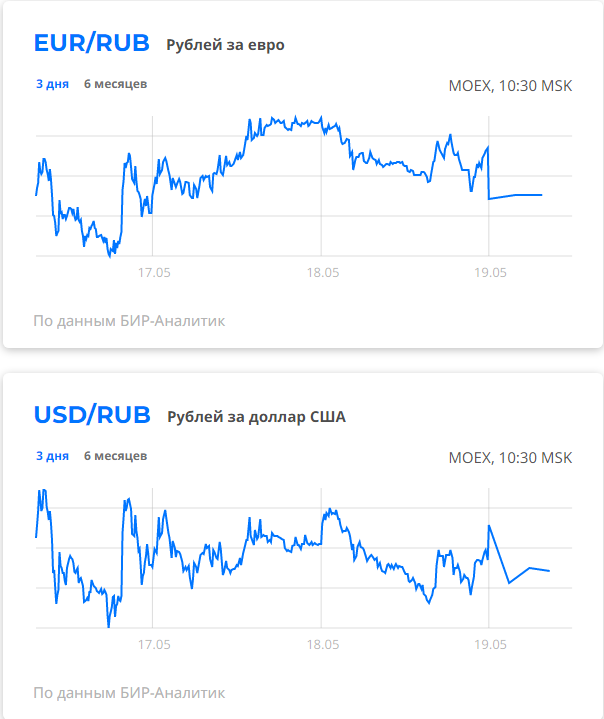604x719 pixels.
Task: Click По данным БИР-Аналитик under USD/RUB chart
Action: coord(129,693)
